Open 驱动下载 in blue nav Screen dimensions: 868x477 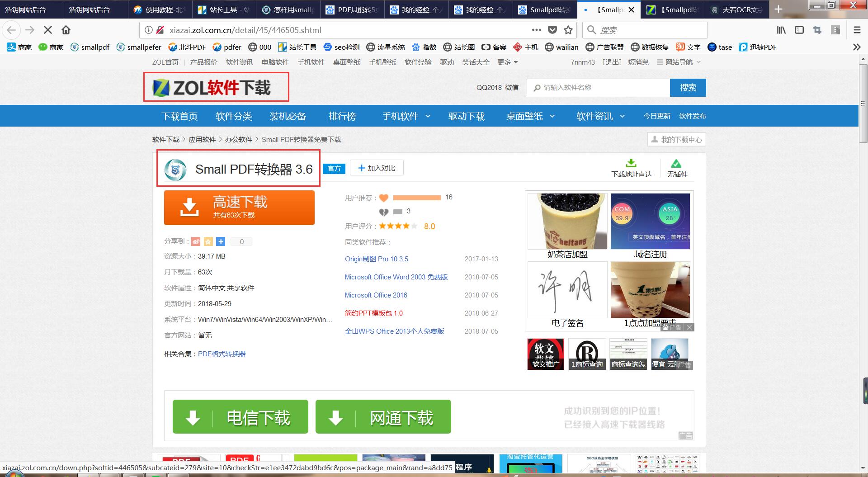[467, 116]
